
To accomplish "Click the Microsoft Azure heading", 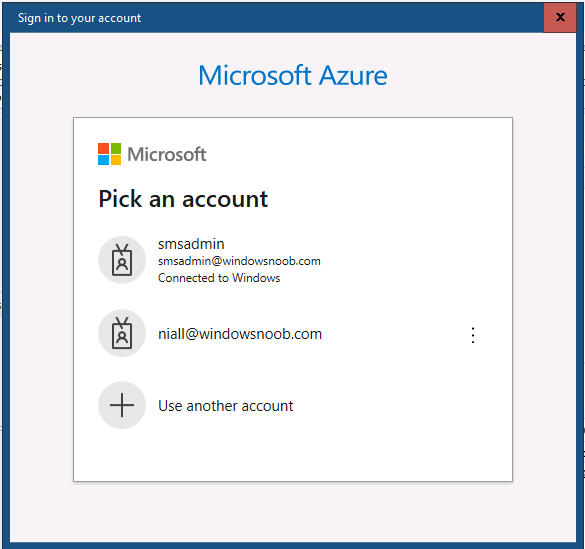I will point(293,75).
